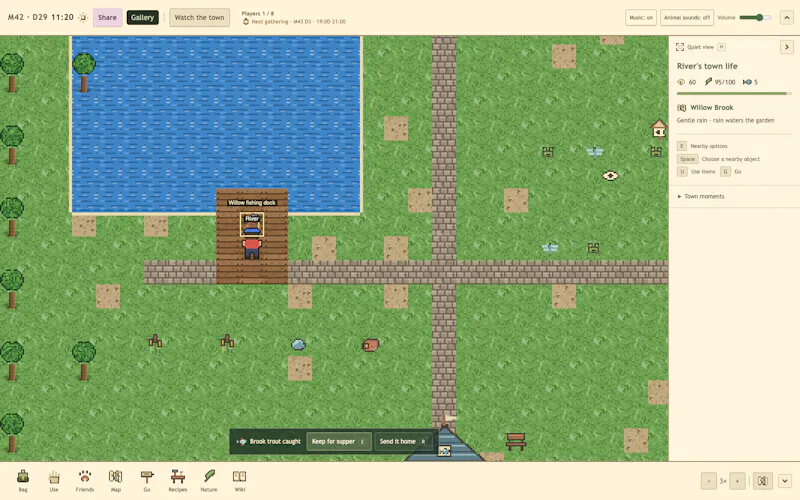Toggle Animal sounds off button
Screen dimensions: 800x500
687,17
